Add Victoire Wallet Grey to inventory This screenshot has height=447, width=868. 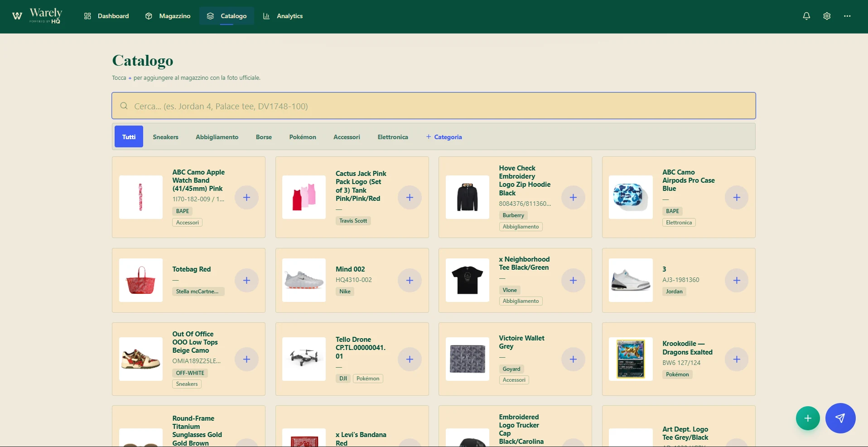(573, 359)
